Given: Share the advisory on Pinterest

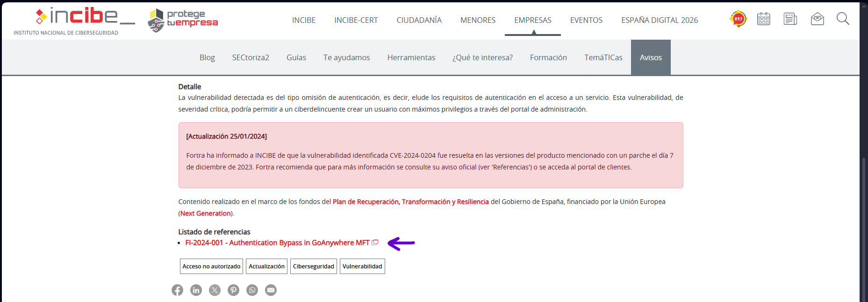Looking at the screenshot, I should point(233,290).
